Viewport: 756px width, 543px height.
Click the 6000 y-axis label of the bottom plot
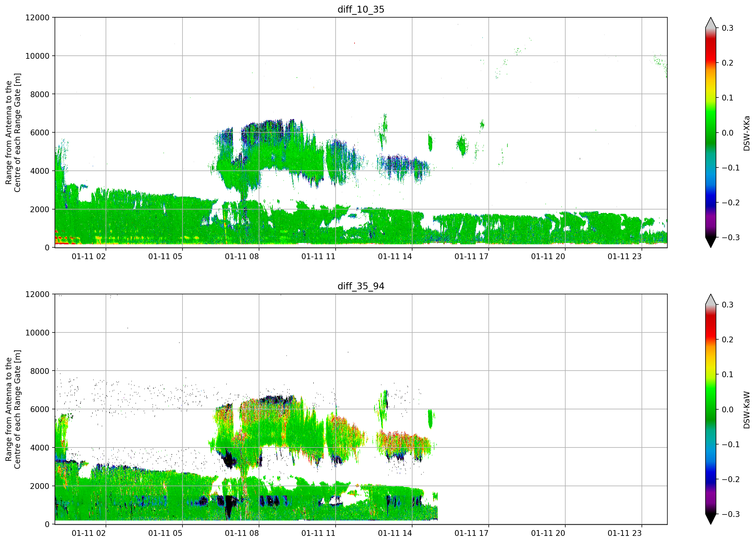pos(40,409)
